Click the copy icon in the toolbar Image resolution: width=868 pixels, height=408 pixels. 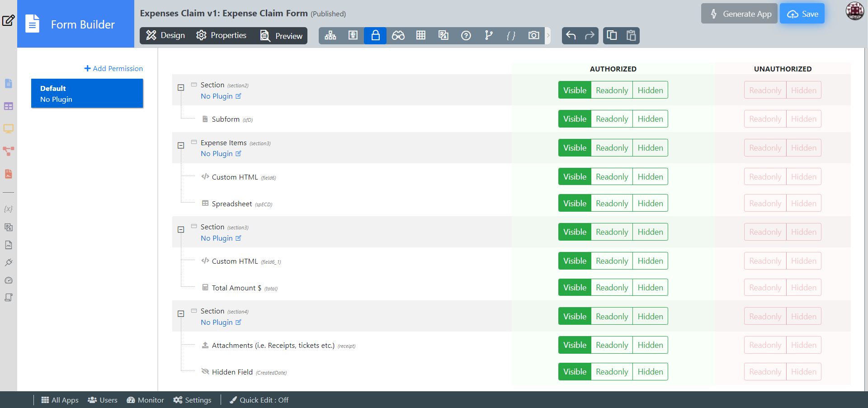[612, 35]
